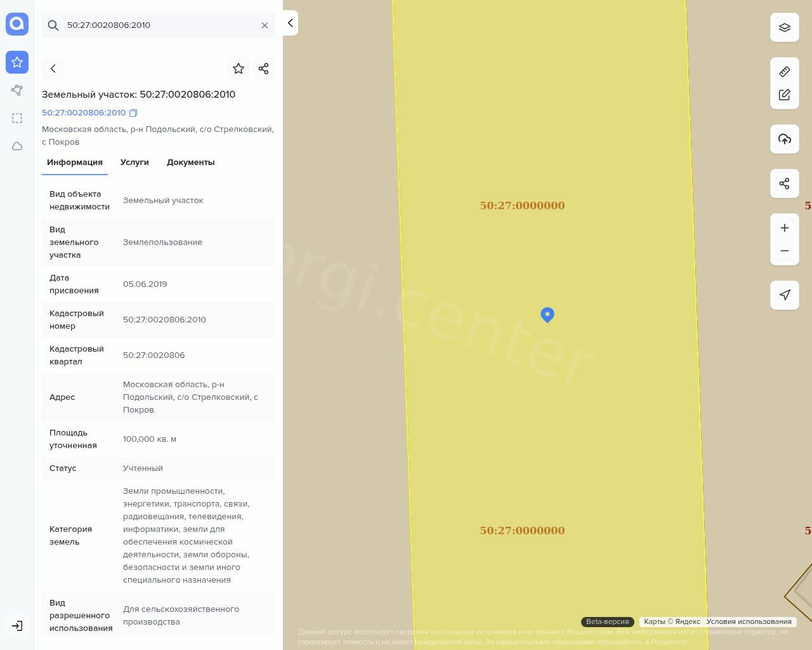Clear the search field with X
Image resolution: width=812 pixels, height=650 pixels.
[x=265, y=25]
